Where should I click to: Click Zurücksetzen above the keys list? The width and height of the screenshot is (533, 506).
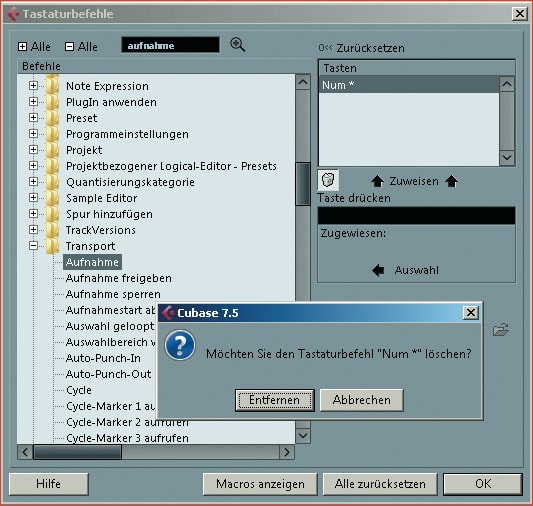pos(362,48)
